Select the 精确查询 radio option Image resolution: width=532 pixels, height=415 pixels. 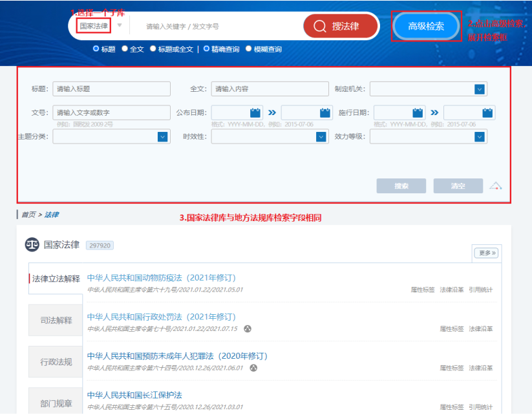pyautogui.click(x=206, y=49)
